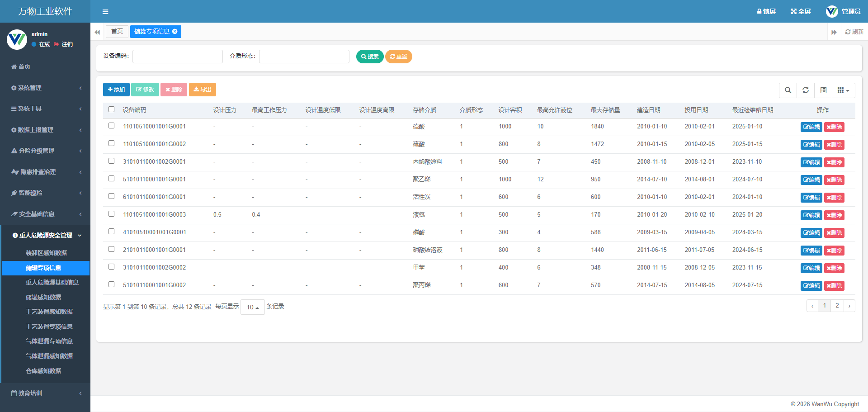Close the 储罐专项信息 tab with x icon
This screenshot has width=868, height=412.
(175, 32)
